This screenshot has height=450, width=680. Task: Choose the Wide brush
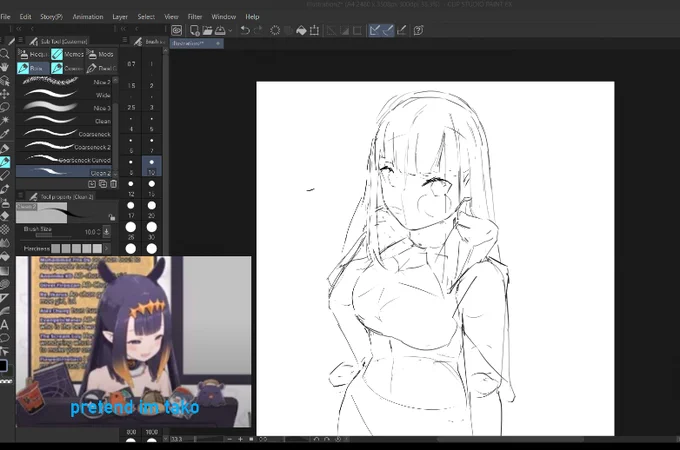(64, 95)
